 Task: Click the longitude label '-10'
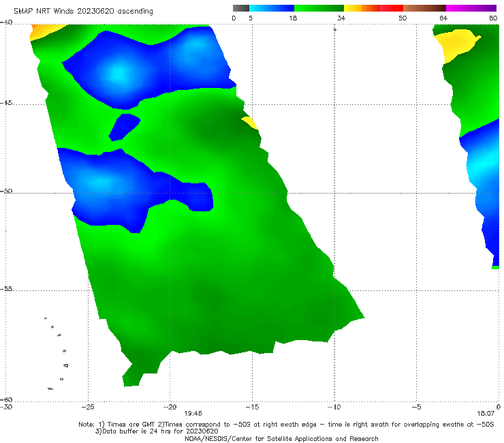coord(334,407)
